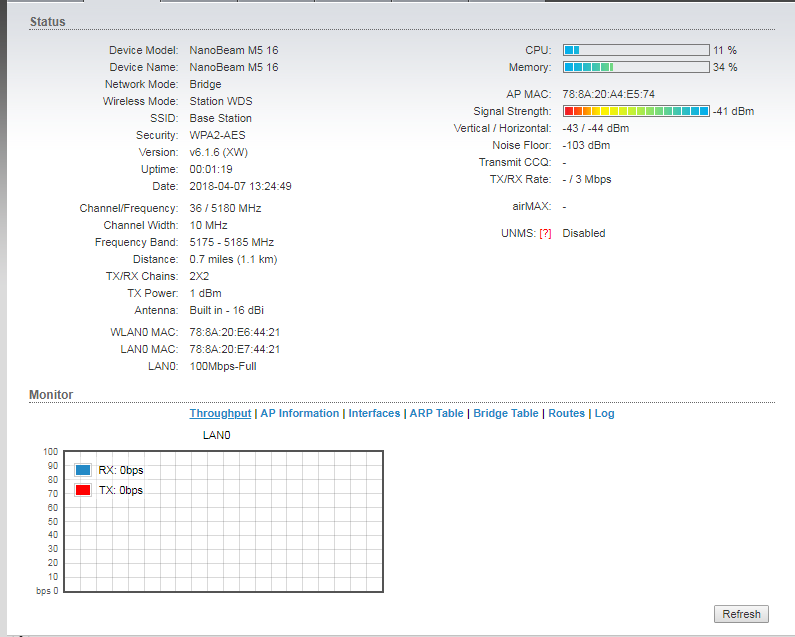Click the CPU usage bar
Viewport: 795px width, 637px height.
pos(636,50)
